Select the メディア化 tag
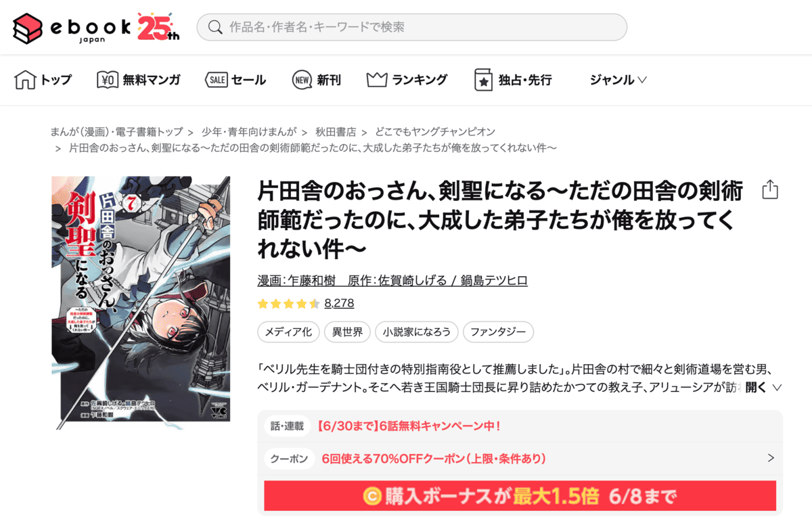Viewport: 812px width, 519px height. pyautogui.click(x=288, y=332)
